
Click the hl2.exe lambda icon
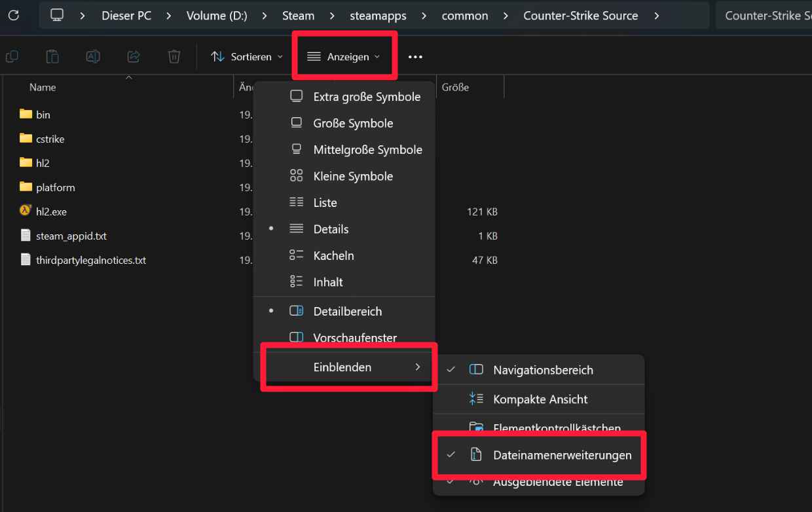26,211
